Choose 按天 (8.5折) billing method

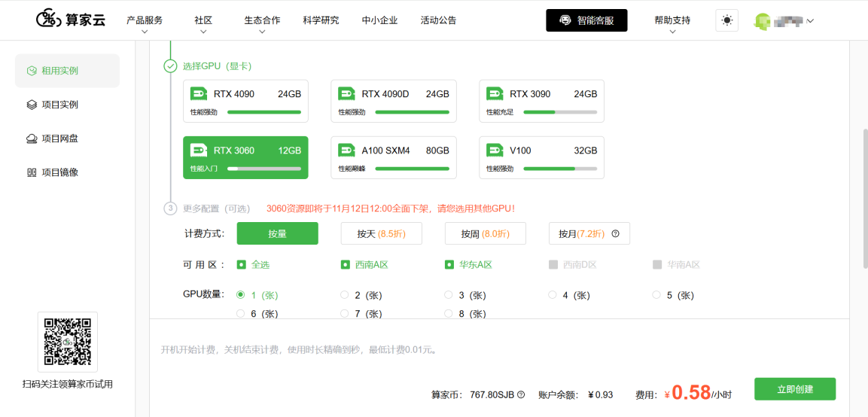382,233
